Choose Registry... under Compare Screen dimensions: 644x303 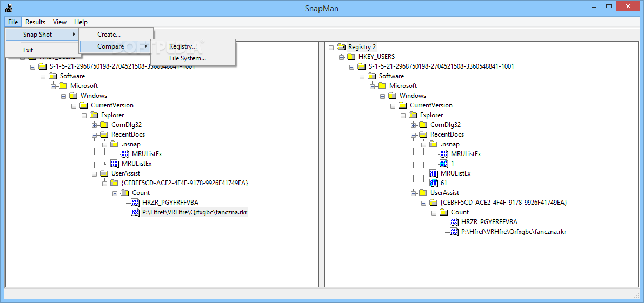click(x=193, y=47)
